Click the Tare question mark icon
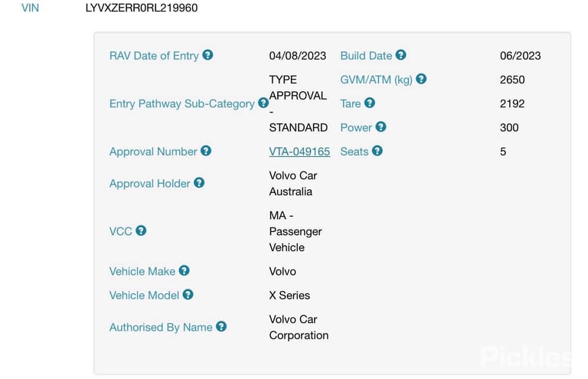The width and height of the screenshot is (588, 379). pyautogui.click(x=370, y=103)
